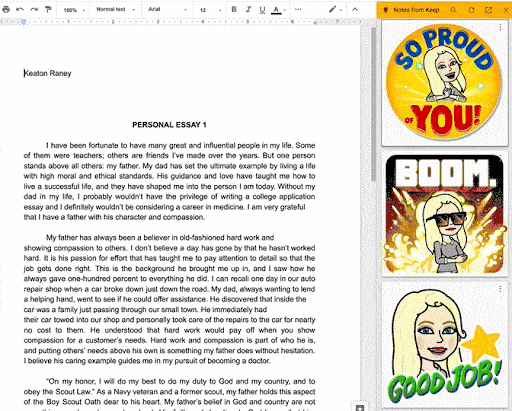Undo the last edit
Screen dimensions: 512x411
(x=20, y=9)
